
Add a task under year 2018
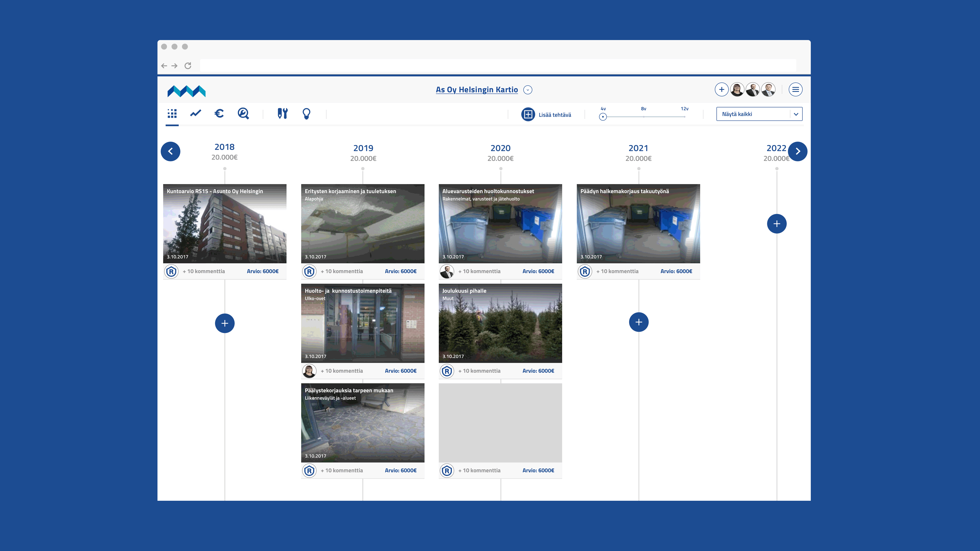[225, 323]
